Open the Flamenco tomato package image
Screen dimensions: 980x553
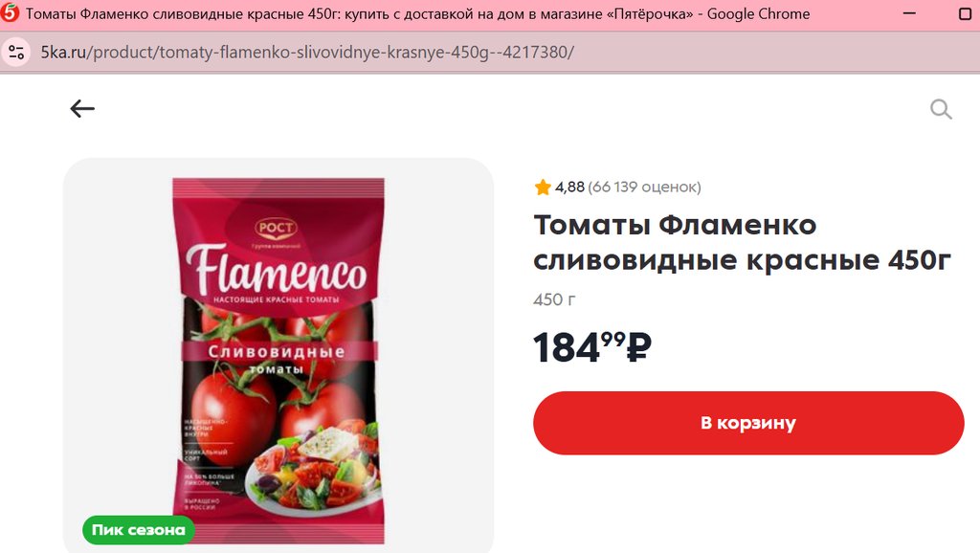tap(278, 361)
